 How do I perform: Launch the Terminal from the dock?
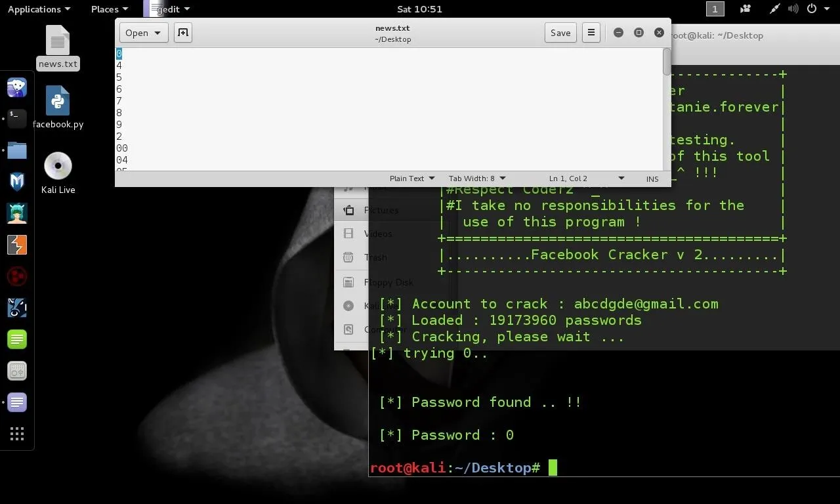pos(17,119)
